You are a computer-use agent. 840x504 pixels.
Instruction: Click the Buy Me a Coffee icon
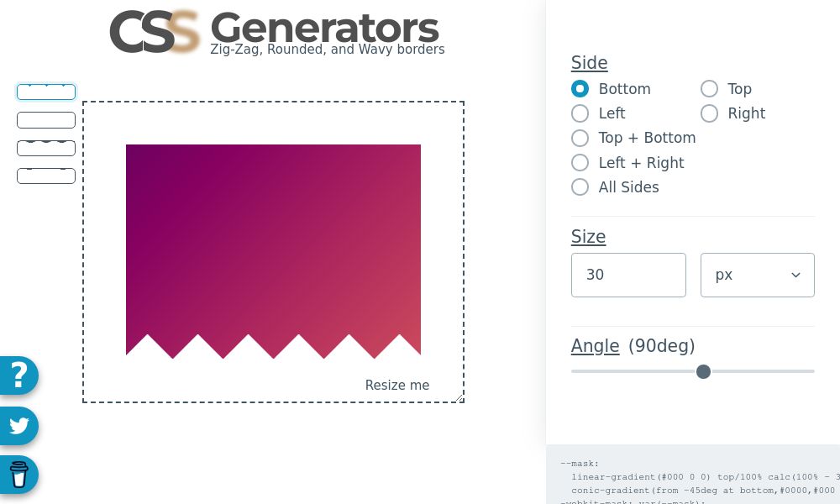click(18, 475)
